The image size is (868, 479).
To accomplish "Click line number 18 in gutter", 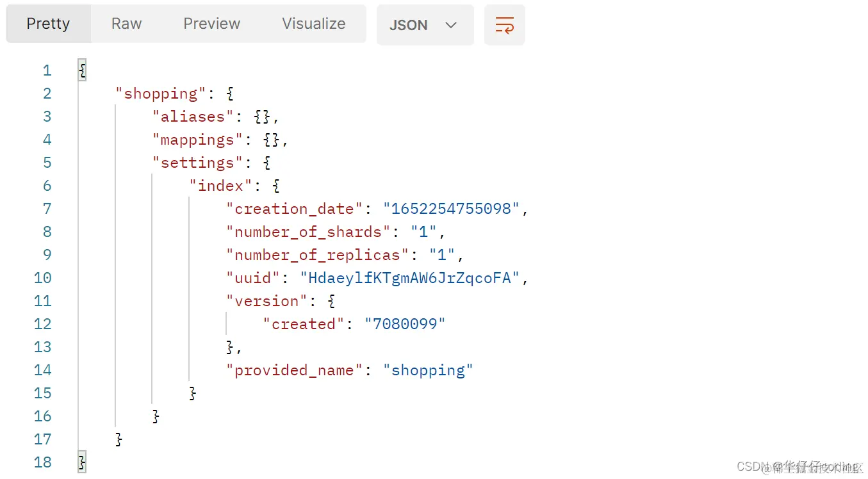I will coord(43,462).
